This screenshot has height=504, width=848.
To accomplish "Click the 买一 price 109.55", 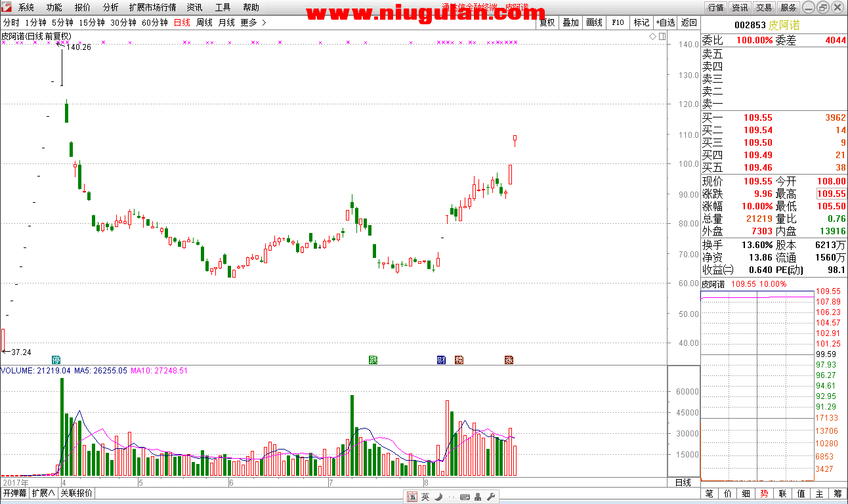I will pyautogui.click(x=758, y=117).
